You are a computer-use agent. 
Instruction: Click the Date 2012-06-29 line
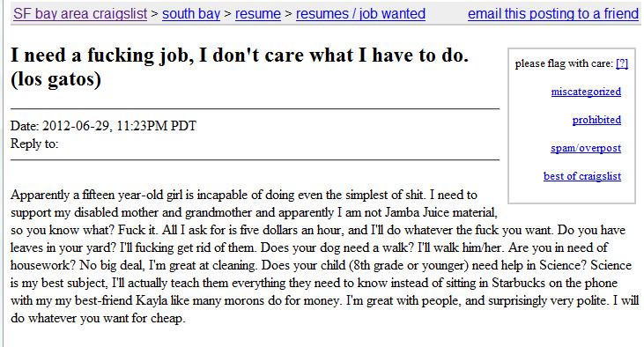tap(103, 126)
